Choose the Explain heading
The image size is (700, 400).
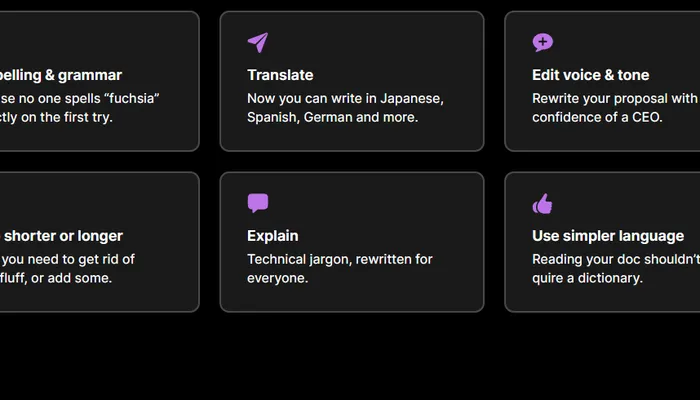[273, 236]
